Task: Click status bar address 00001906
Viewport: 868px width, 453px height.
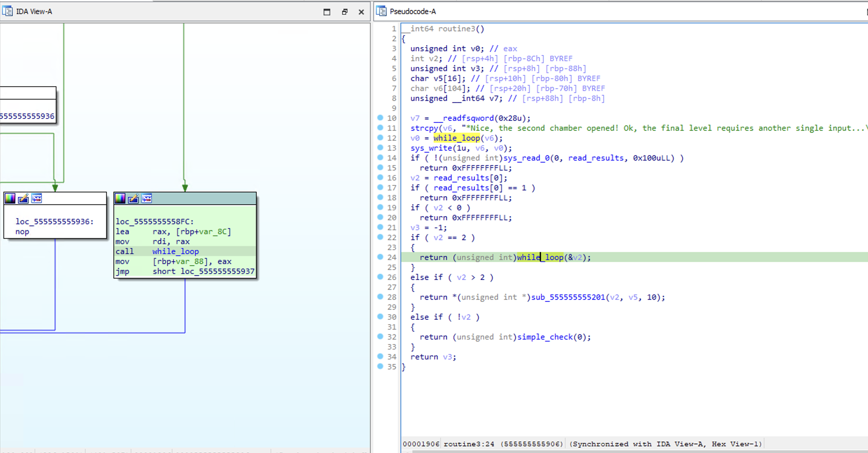Action: point(421,444)
